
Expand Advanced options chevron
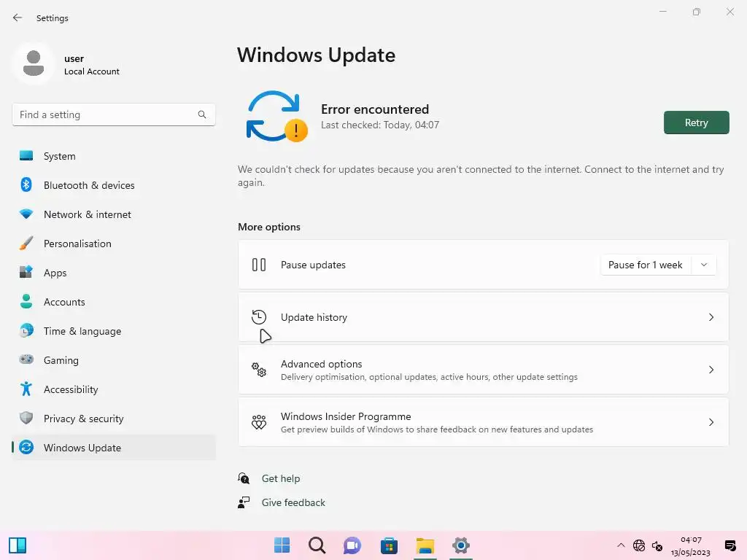click(711, 370)
